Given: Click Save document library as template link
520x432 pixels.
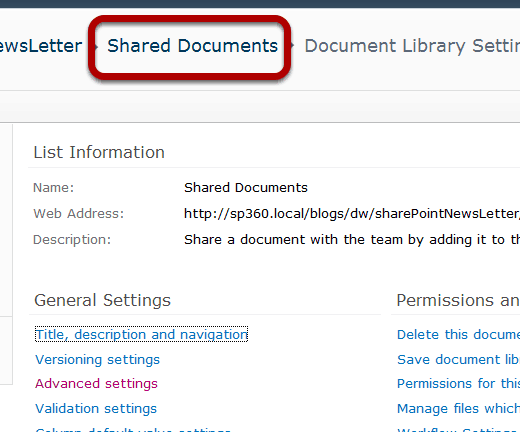Looking at the screenshot, I should tap(458, 359).
